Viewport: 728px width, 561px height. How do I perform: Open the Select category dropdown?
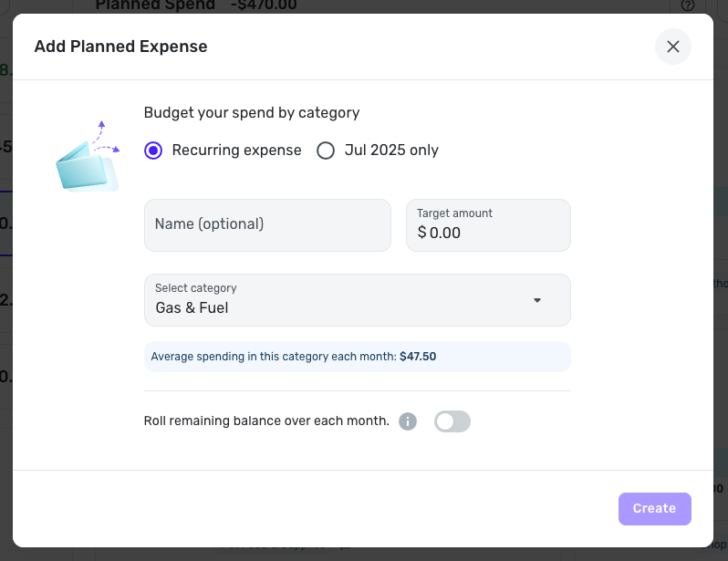pos(357,300)
